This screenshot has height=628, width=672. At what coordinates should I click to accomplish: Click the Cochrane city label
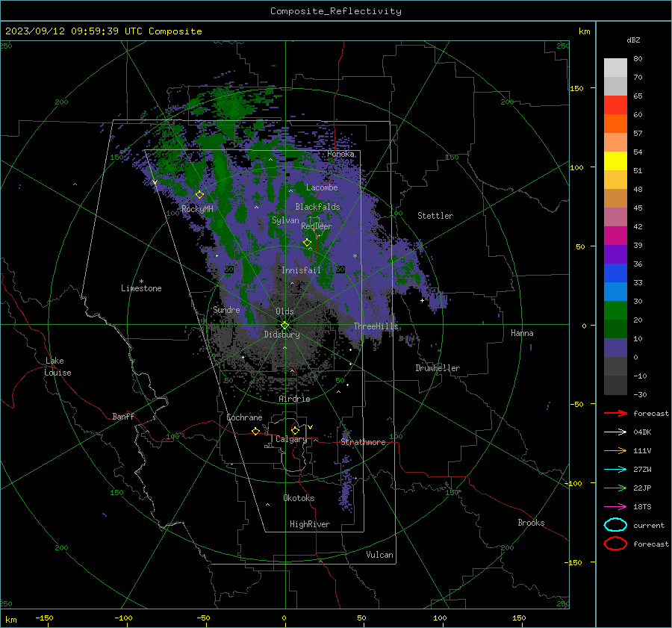click(x=244, y=417)
